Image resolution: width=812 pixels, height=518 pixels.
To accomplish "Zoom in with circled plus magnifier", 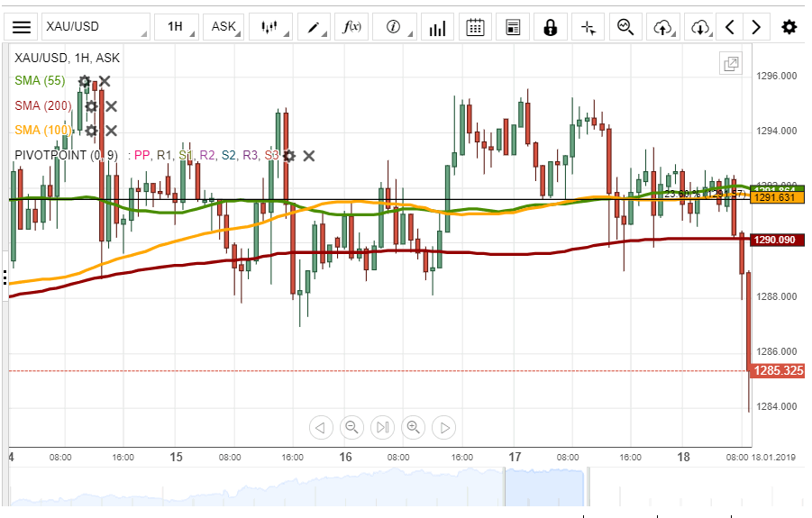I will pos(414,428).
